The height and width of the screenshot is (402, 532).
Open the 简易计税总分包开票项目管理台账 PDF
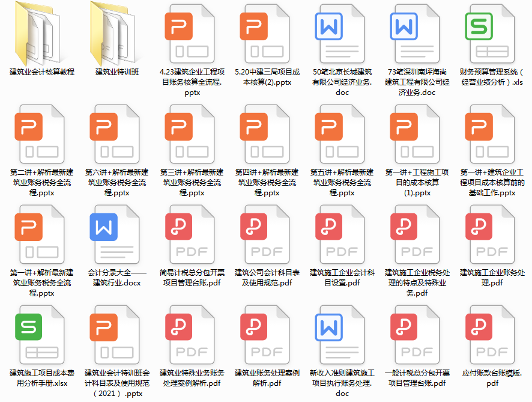[191, 234]
